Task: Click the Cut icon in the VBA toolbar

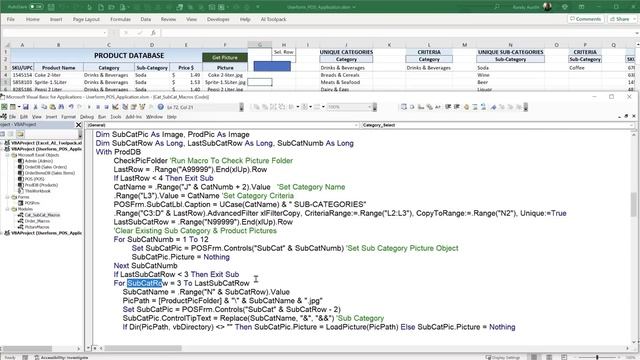Action: click(35, 107)
